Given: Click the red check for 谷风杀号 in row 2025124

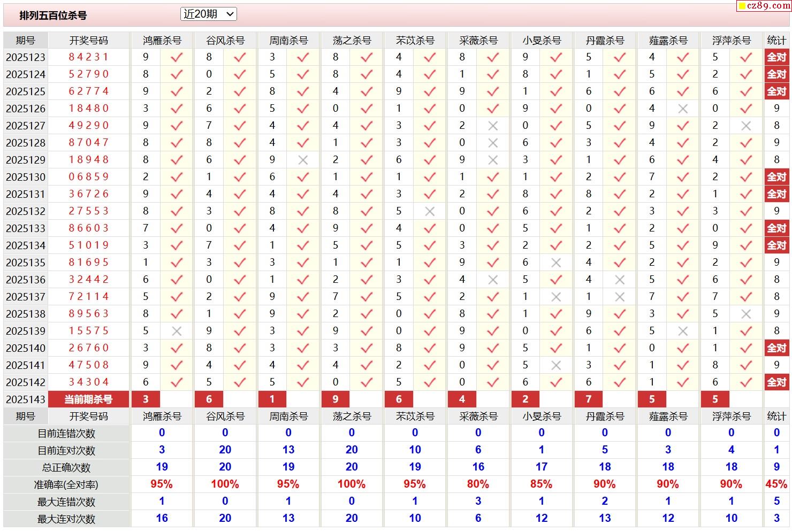Looking at the screenshot, I should [x=240, y=74].
